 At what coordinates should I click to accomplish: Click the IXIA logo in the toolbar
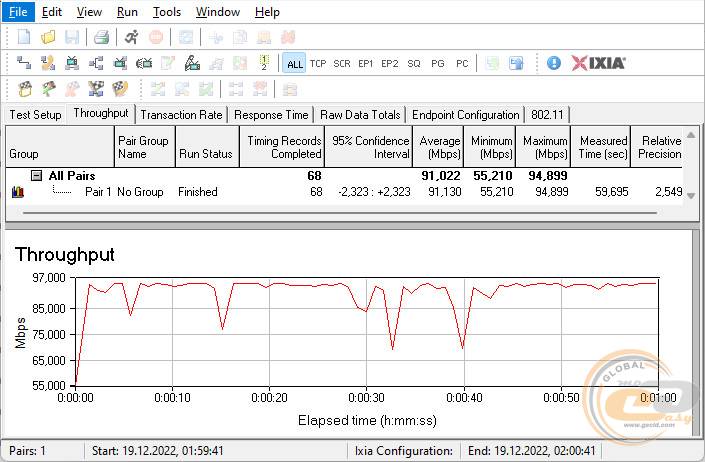(598, 63)
